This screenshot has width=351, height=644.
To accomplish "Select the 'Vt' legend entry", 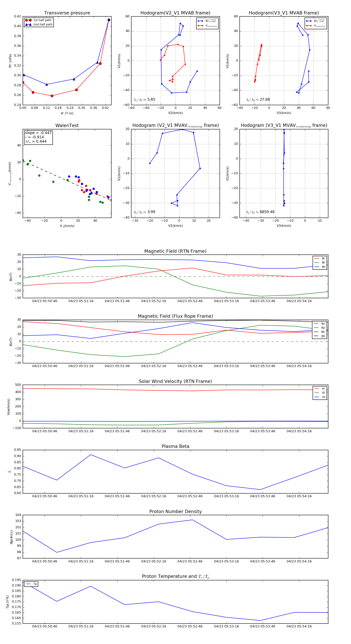I will pyautogui.click(x=320, y=393).
